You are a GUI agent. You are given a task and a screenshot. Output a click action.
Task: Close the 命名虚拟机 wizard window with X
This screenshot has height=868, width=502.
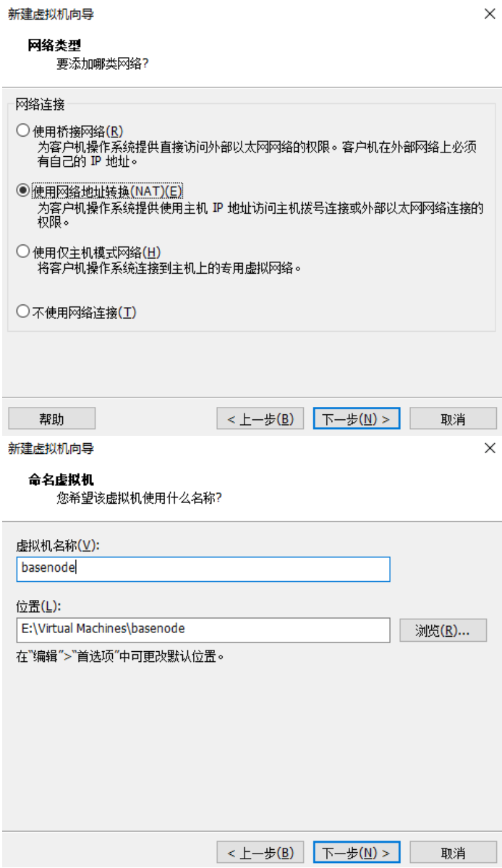490,449
